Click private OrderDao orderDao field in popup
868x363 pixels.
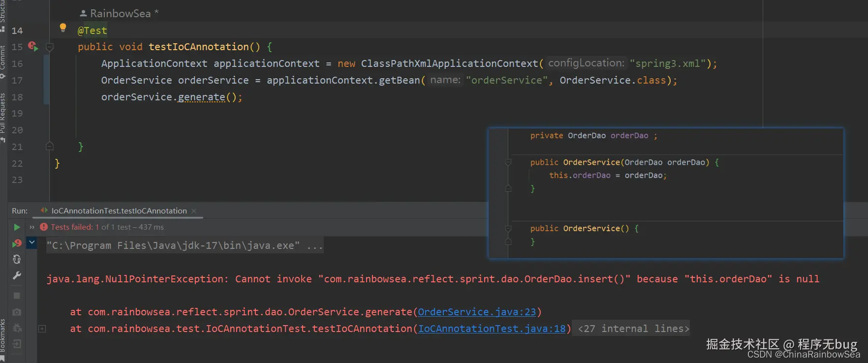tap(593, 136)
